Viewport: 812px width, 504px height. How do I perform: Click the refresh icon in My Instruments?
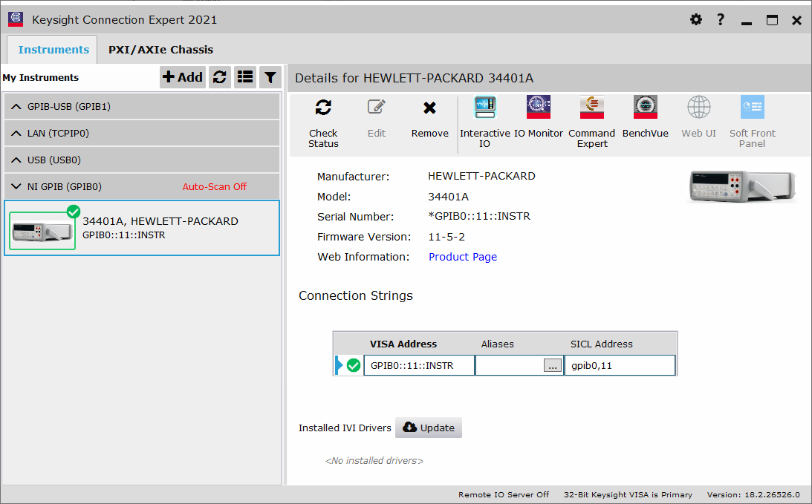220,77
